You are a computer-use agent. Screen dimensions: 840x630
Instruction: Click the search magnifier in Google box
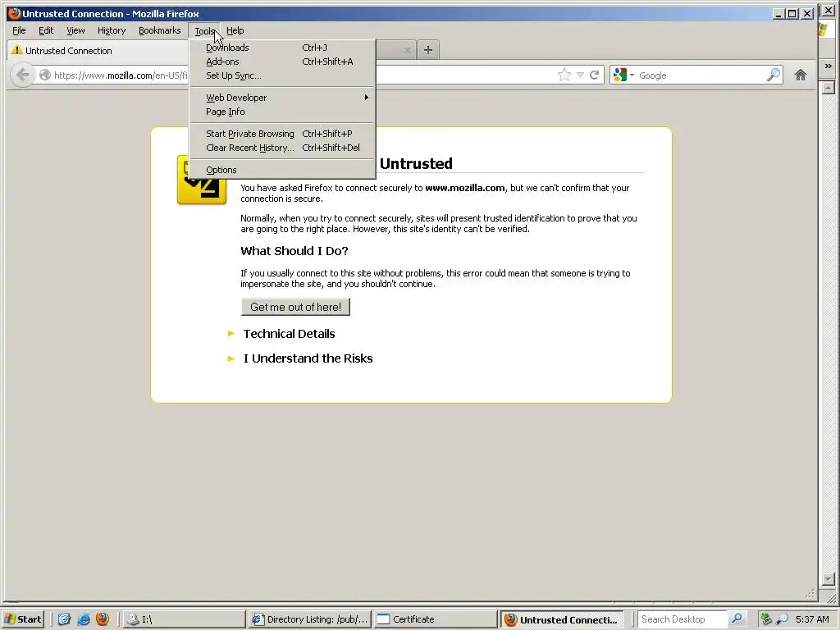[x=773, y=75]
